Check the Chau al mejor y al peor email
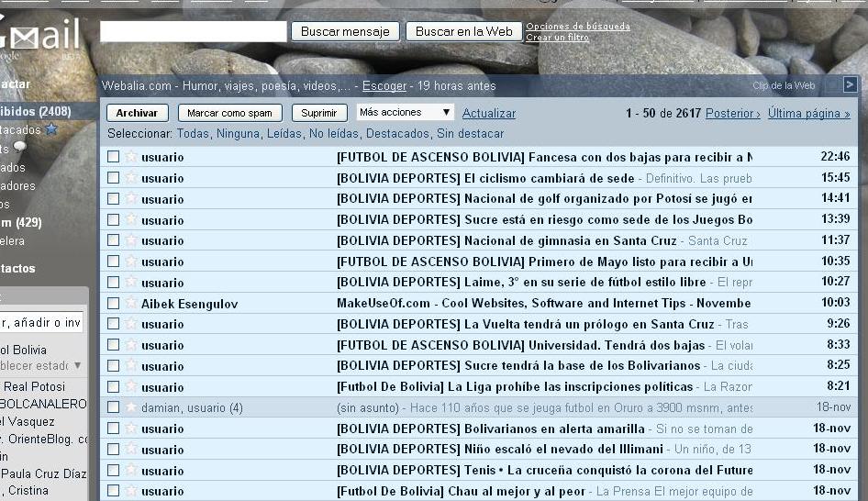 click(113, 491)
